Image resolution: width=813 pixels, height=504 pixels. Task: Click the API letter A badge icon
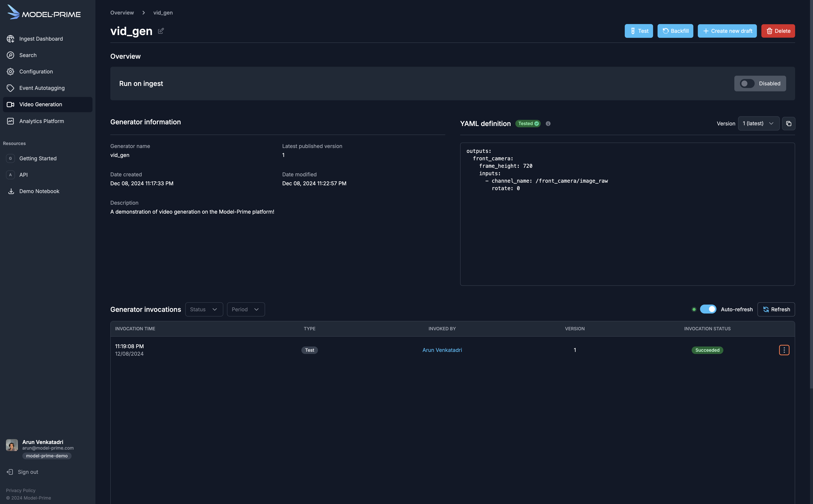pyautogui.click(x=10, y=175)
